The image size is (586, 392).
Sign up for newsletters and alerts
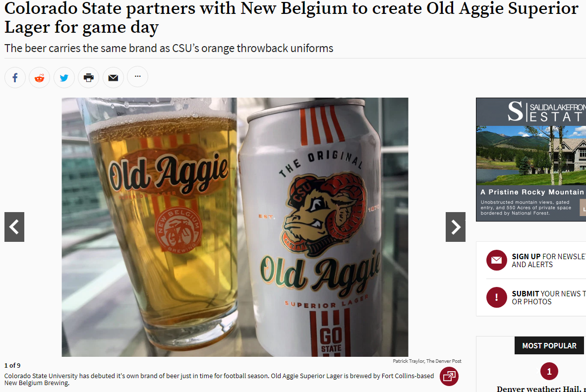[x=549, y=261]
